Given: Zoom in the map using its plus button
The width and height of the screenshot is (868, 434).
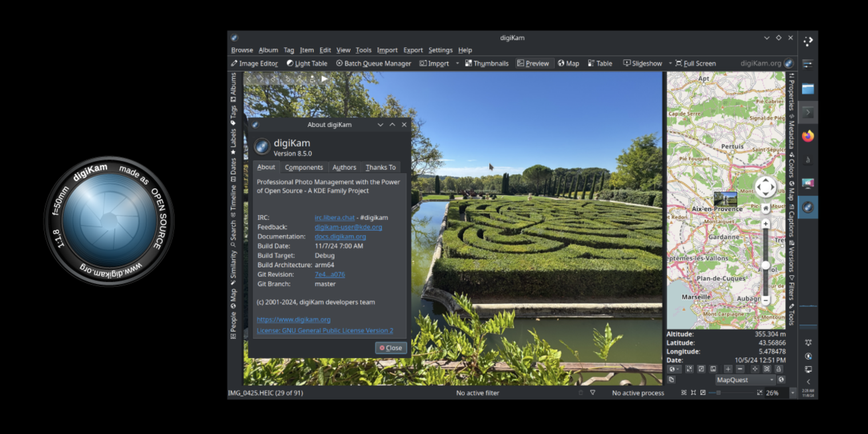Looking at the screenshot, I should [766, 223].
